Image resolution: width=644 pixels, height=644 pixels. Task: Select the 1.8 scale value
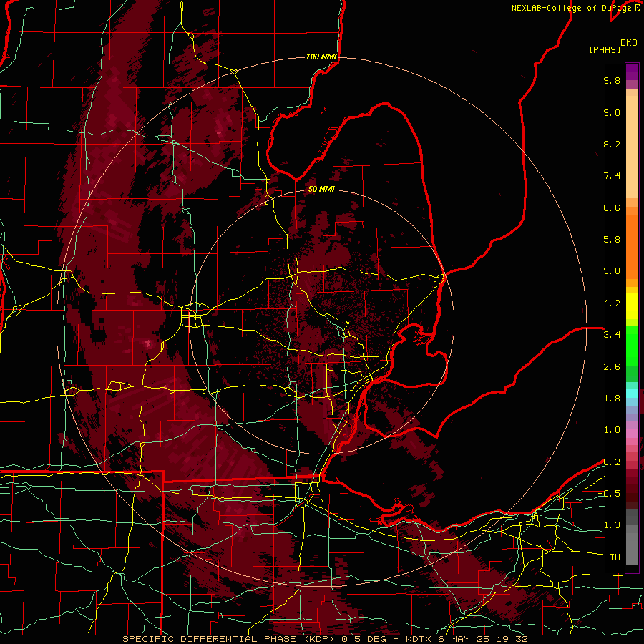[612, 399]
